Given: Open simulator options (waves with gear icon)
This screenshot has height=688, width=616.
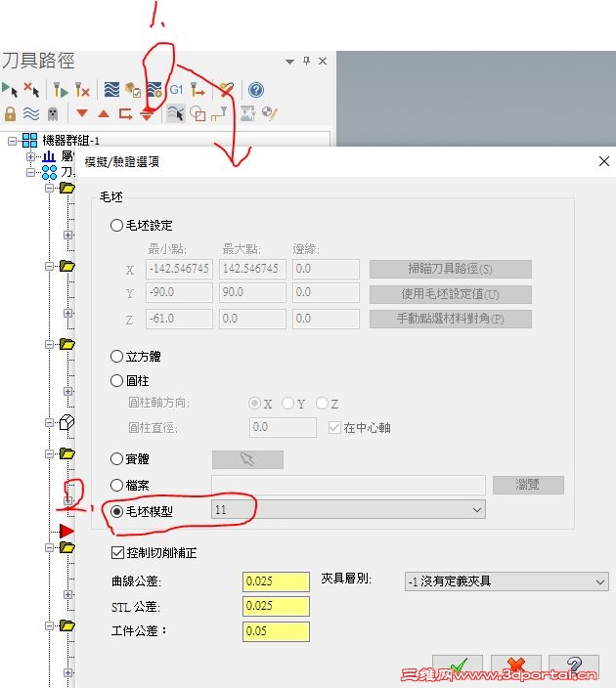Looking at the screenshot, I should [x=154, y=90].
